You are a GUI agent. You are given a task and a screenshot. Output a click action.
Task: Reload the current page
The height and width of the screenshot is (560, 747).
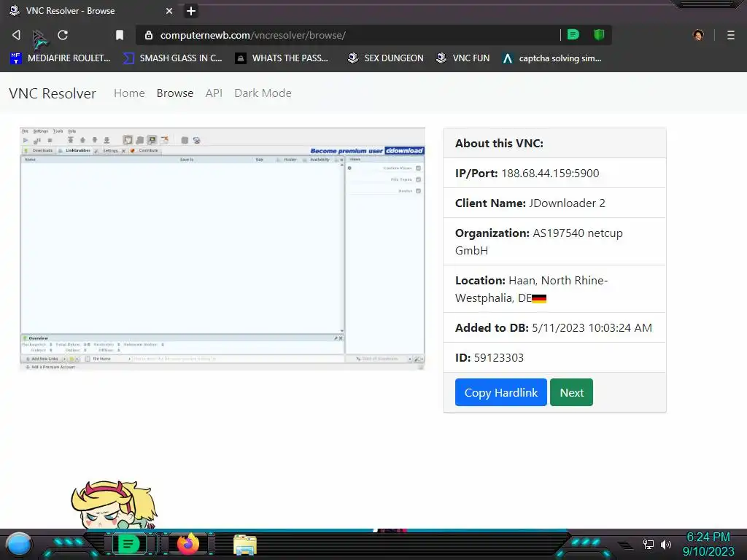point(63,35)
